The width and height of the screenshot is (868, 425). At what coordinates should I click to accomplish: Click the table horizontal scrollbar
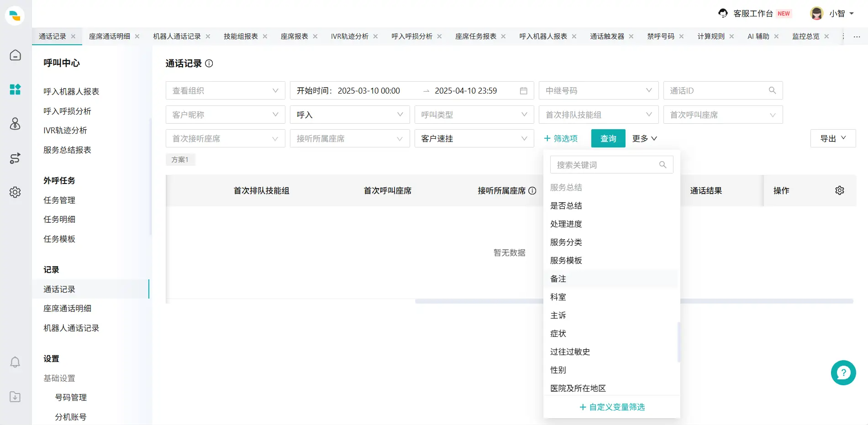pyautogui.click(x=634, y=301)
